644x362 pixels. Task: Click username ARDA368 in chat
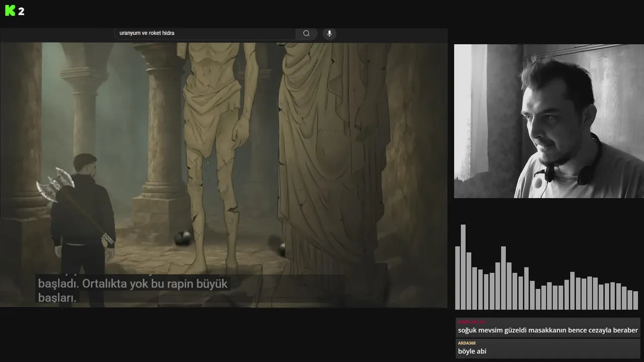coord(466,343)
